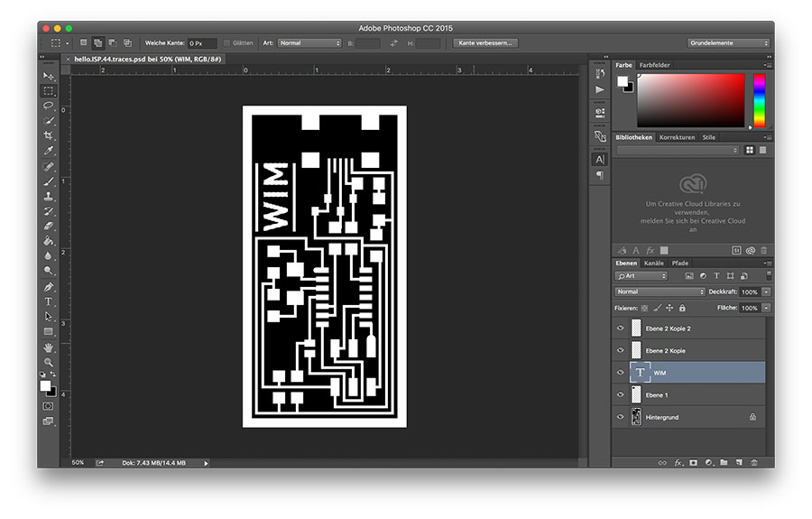This screenshot has width=812, height=519.
Task: Open the tool preset picker arrow
Action: 68,43
